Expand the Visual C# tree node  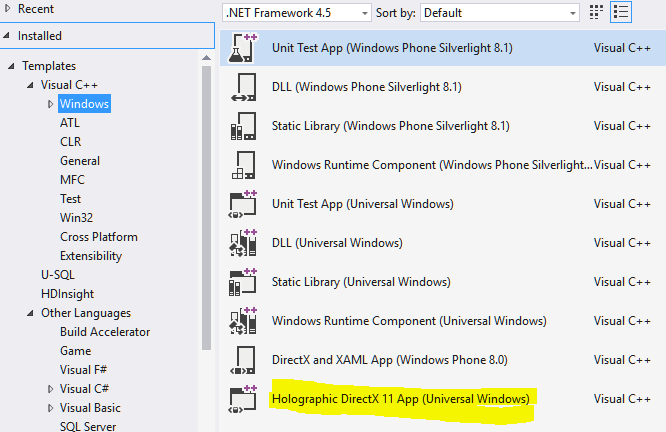[50, 389]
